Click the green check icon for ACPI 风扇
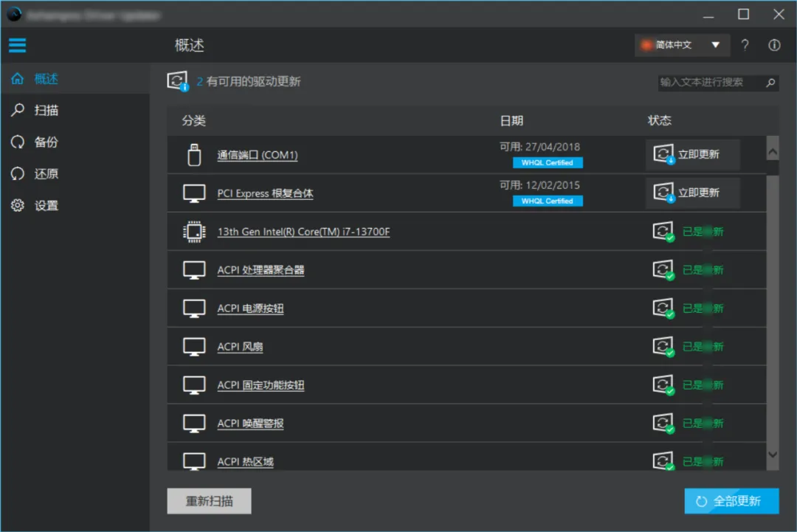 tap(663, 346)
